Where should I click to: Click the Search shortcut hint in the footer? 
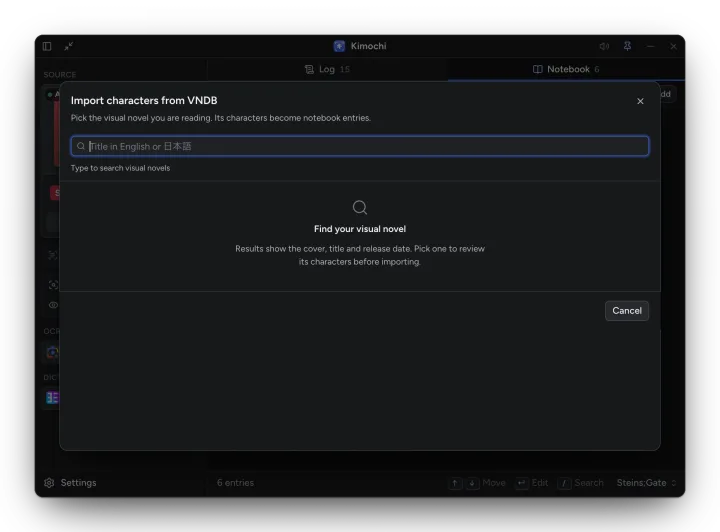(580, 483)
